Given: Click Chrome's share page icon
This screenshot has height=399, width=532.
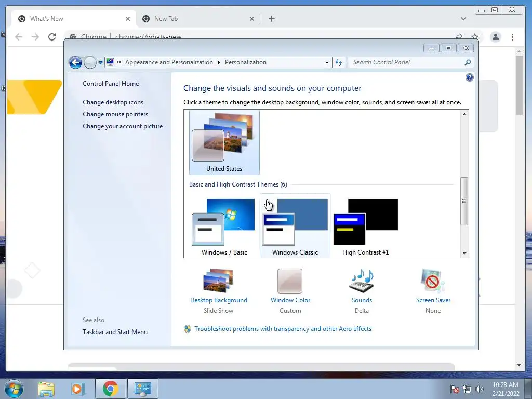Looking at the screenshot, I should pos(458,37).
